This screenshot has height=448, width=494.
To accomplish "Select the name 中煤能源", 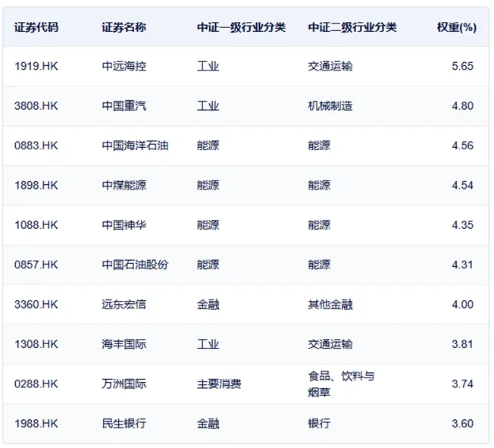I will tap(123, 186).
